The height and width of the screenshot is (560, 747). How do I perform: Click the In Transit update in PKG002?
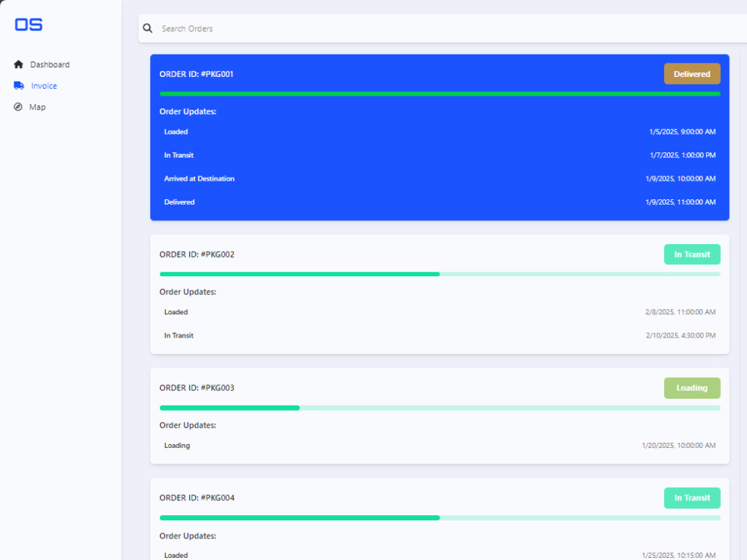point(179,335)
